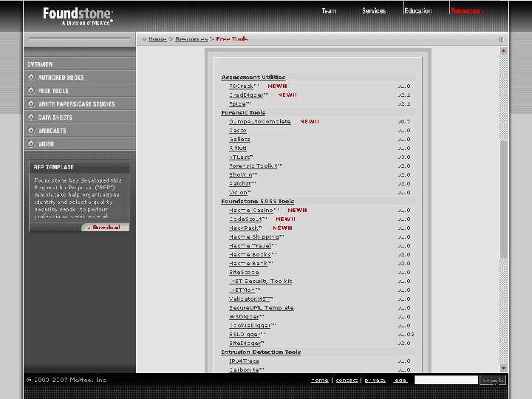Go to Data Sheets section
Image resolution: width=532 pixels, height=399 pixels.
tap(55, 117)
